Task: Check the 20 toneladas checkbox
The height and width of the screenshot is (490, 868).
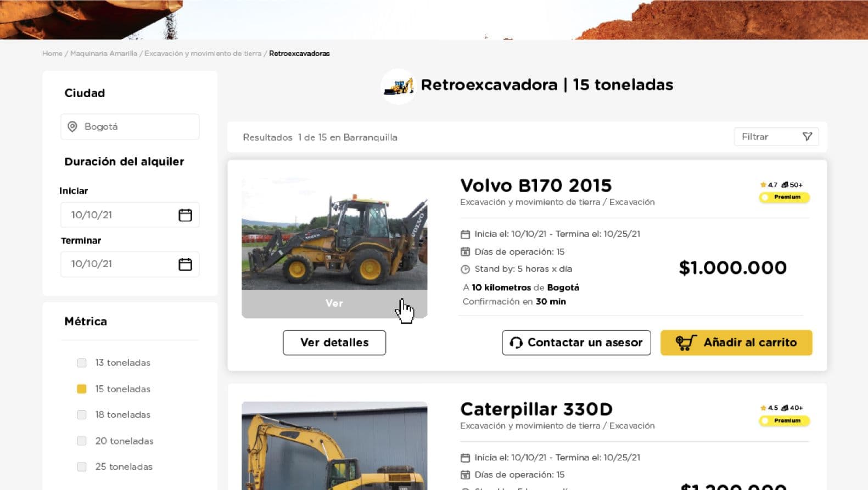Action: tap(82, 441)
